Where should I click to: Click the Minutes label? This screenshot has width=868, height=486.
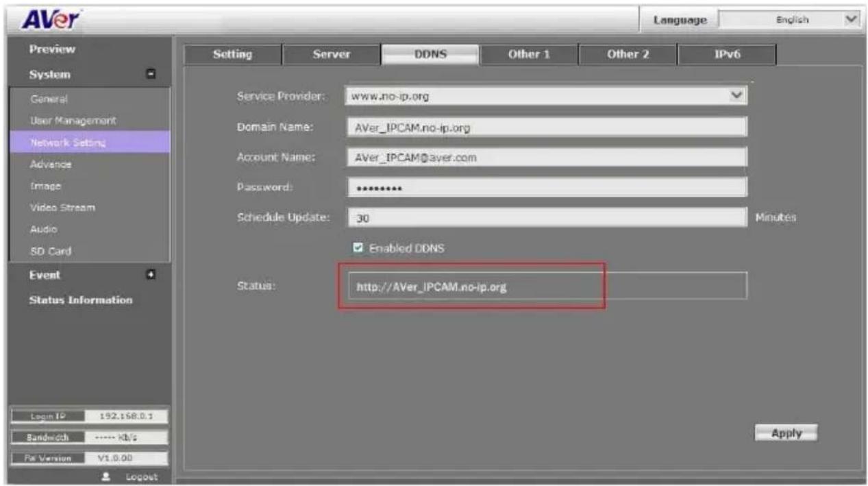pos(776,217)
